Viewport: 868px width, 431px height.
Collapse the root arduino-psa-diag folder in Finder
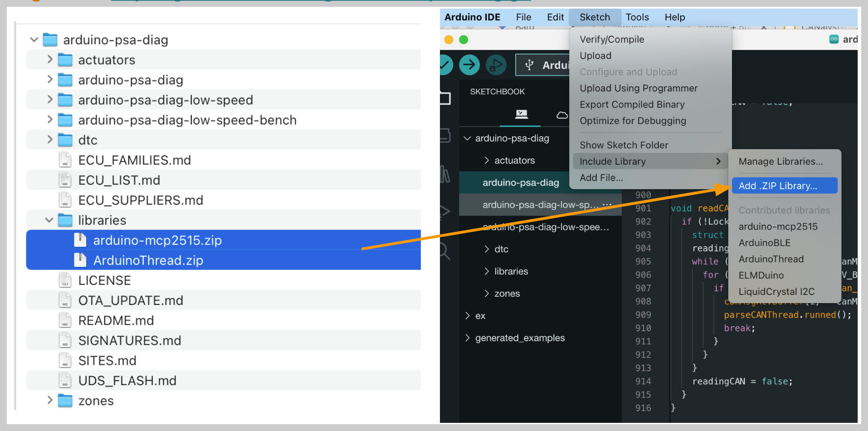[x=34, y=39]
